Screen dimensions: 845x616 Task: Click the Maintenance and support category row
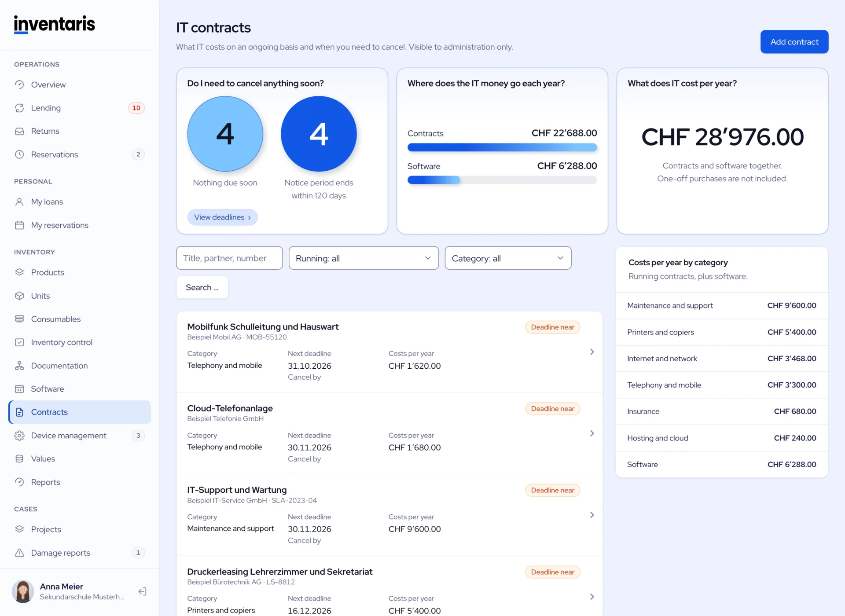722,305
